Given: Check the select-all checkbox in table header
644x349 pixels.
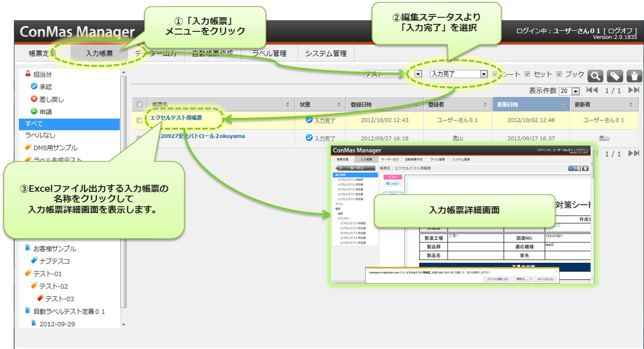Looking at the screenshot, I should click(139, 104).
